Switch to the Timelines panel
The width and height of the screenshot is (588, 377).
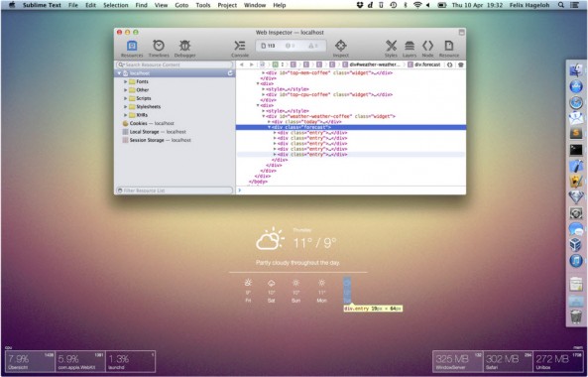pyautogui.click(x=159, y=46)
